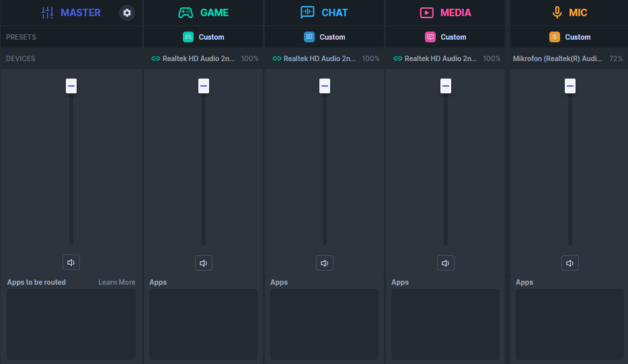Click the Media device 100% value
Viewport: 628px width, 364px height.
[x=492, y=58]
